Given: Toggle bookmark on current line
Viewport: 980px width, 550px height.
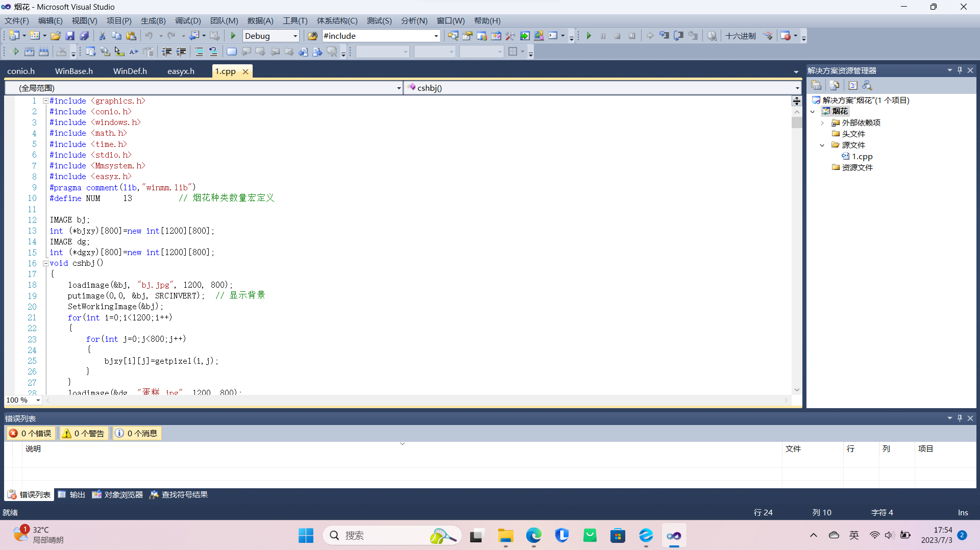Looking at the screenshot, I should tap(231, 52).
